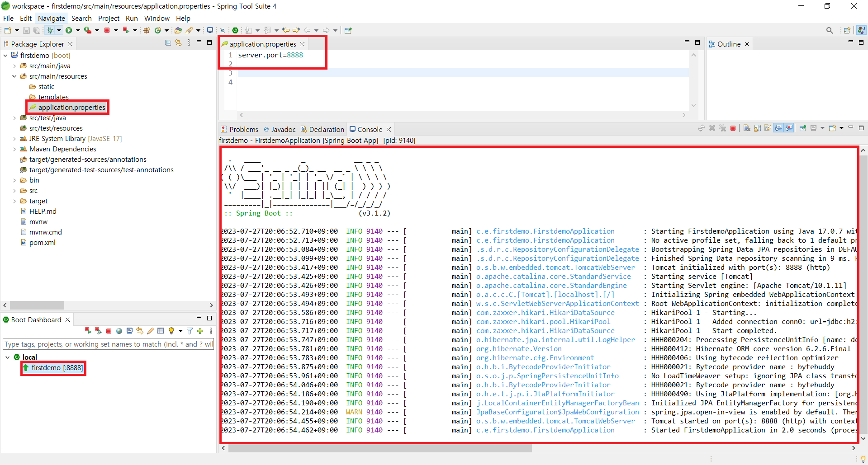Screen dimensions: 868x465
Task: Click Boot Dashboard restart in debug mode icon
Action: tap(98, 331)
